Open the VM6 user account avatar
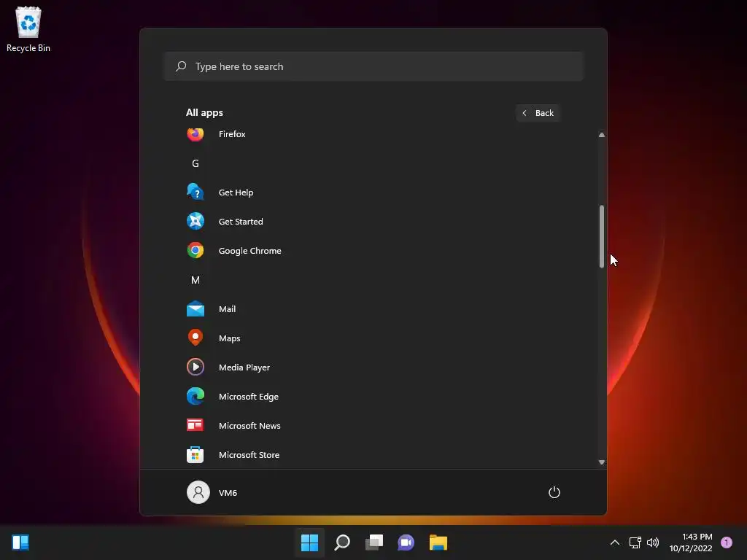 [x=198, y=492]
